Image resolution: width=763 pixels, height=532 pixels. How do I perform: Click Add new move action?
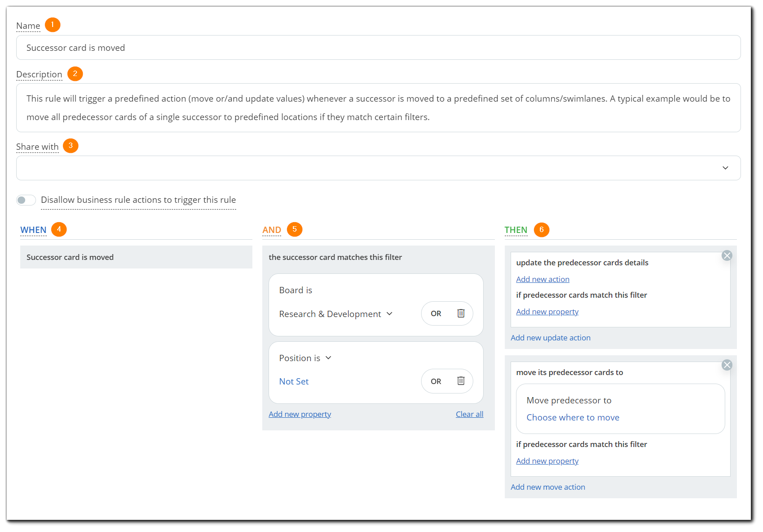click(548, 487)
